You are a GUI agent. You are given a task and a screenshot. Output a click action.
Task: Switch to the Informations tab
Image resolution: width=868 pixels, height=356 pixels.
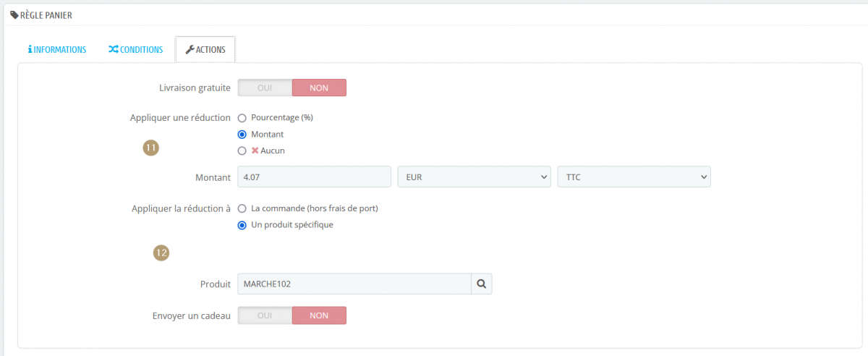pos(57,50)
